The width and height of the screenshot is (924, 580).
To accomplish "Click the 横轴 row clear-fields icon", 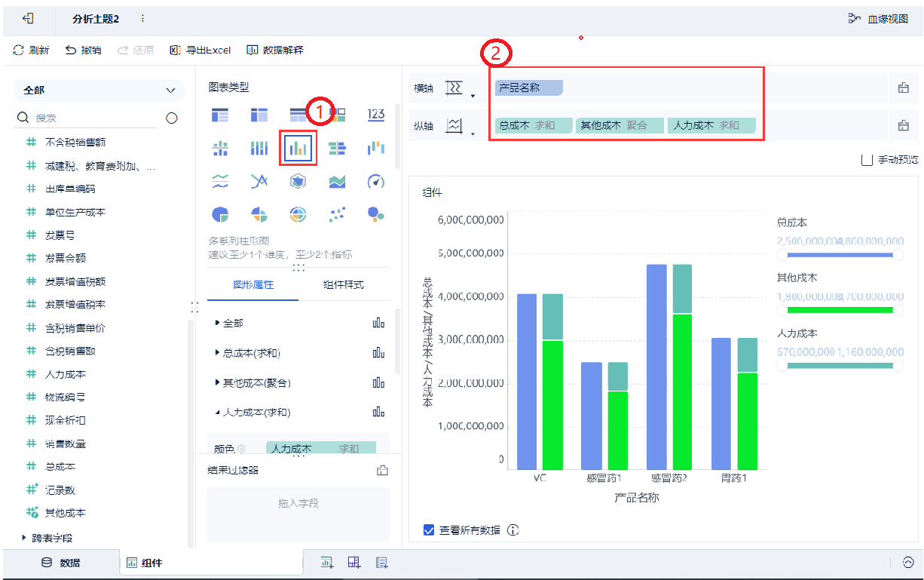I will (903, 88).
